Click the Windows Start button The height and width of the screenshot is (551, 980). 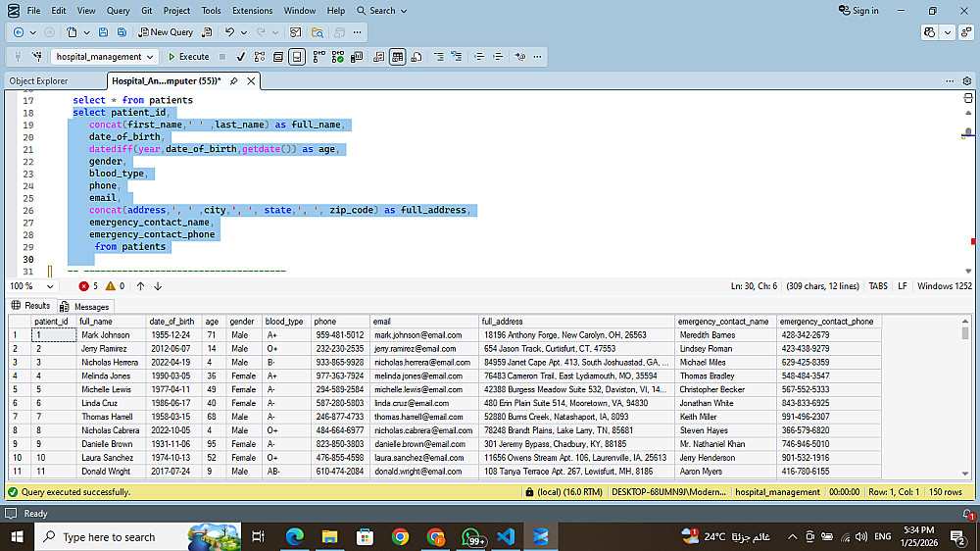point(17,536)
